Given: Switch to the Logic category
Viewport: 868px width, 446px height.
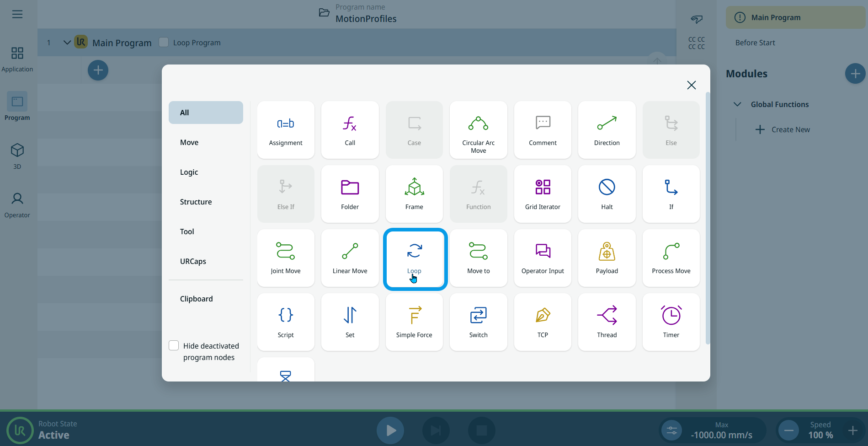Looking at the screenshot, I should tap(189, 172).
